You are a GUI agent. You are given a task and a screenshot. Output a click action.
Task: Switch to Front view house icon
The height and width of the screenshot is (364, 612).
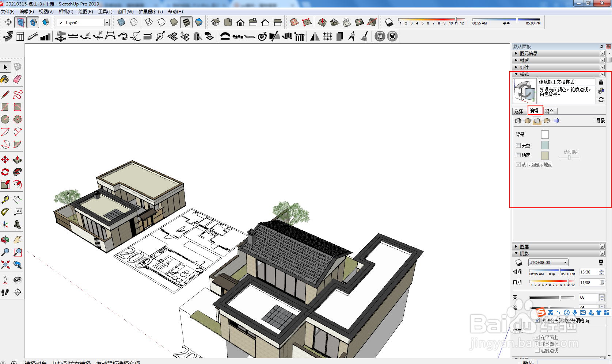pyautogui.click(x=240, y=23)
